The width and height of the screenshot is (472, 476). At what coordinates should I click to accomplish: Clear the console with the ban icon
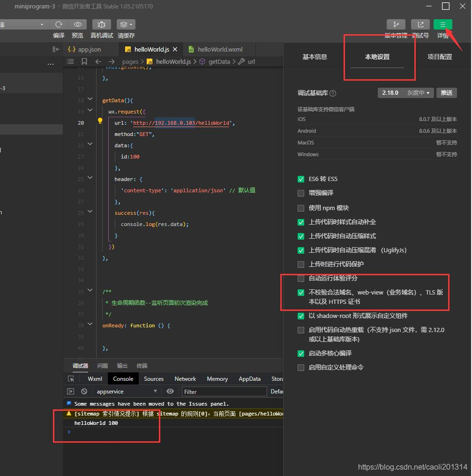pyautogui.click(x=84, y=392)
